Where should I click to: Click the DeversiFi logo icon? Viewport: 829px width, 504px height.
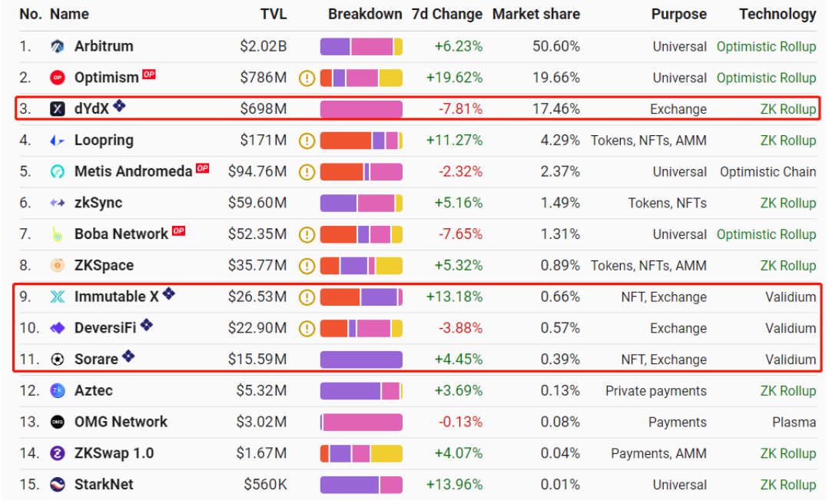pos(57,328)
